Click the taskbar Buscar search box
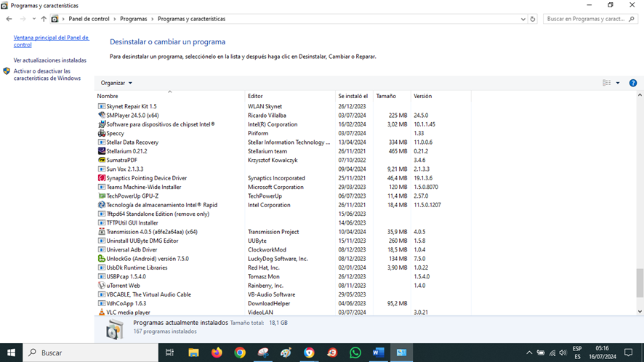The image size is (644, 362). click(90, 353)
